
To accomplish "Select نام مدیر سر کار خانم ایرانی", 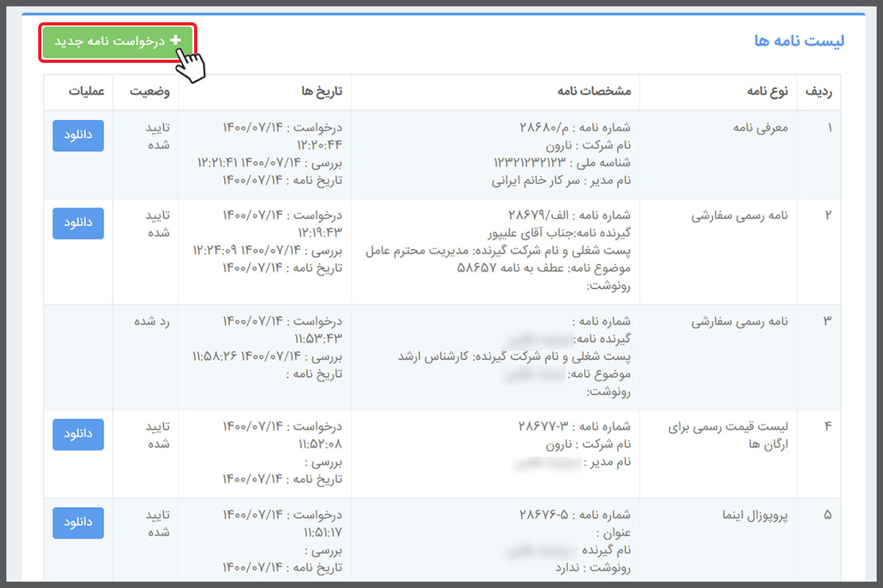I will point(561,181).
